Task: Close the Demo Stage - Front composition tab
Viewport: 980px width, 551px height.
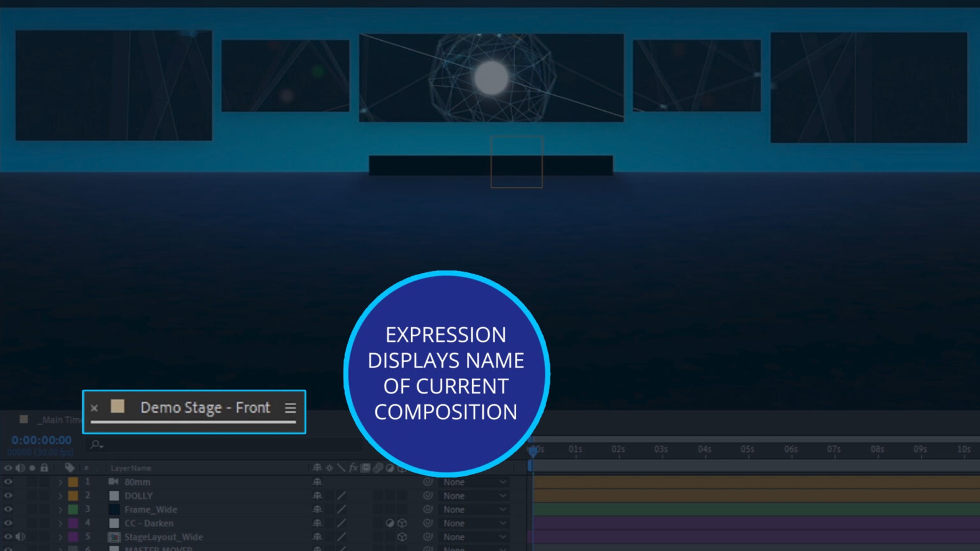Action: tap(94, 408)
